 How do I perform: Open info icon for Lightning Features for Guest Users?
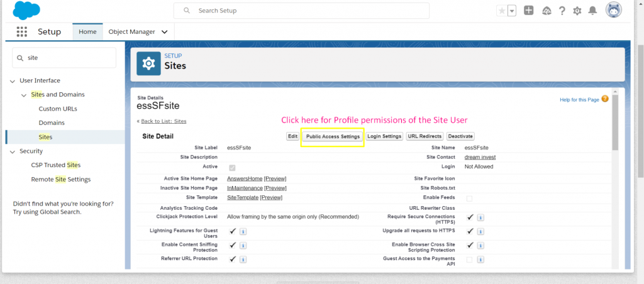243,231
